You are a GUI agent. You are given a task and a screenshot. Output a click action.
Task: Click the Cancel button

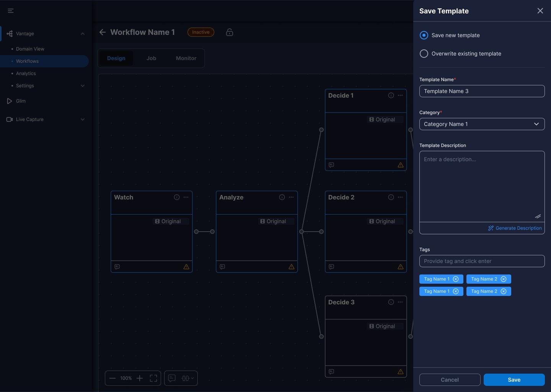(450, 380)
